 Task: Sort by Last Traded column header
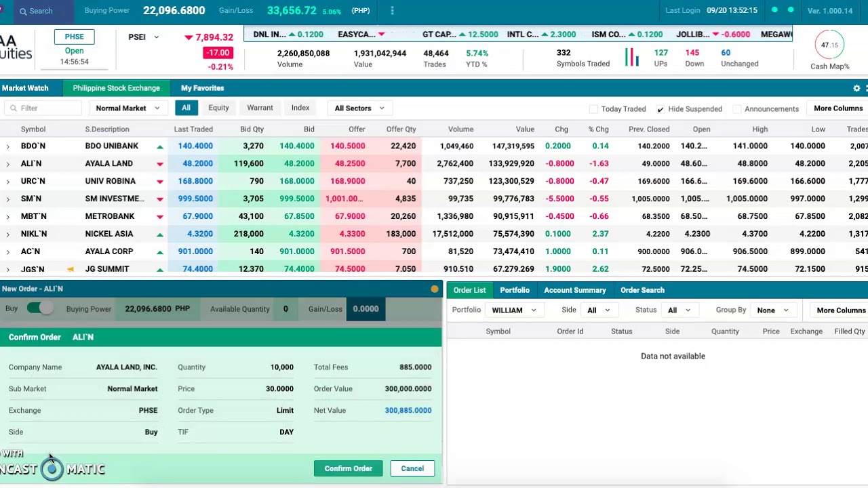click(x=193, y=129)
